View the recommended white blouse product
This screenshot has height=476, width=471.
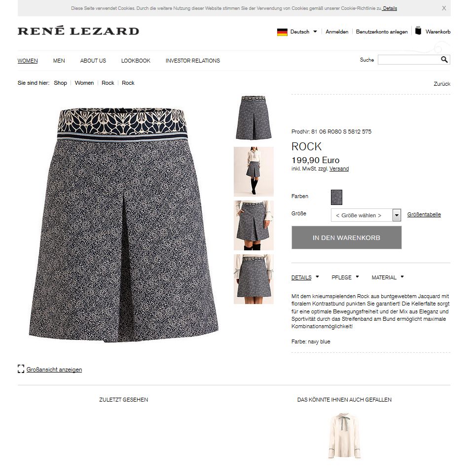point(344,436)
